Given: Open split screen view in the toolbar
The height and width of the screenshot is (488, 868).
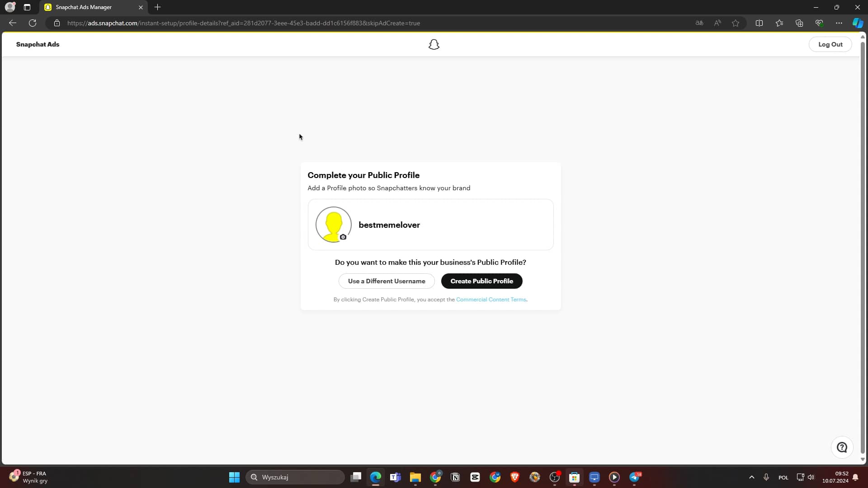Looking at the screenshot, I should point(759,23).
